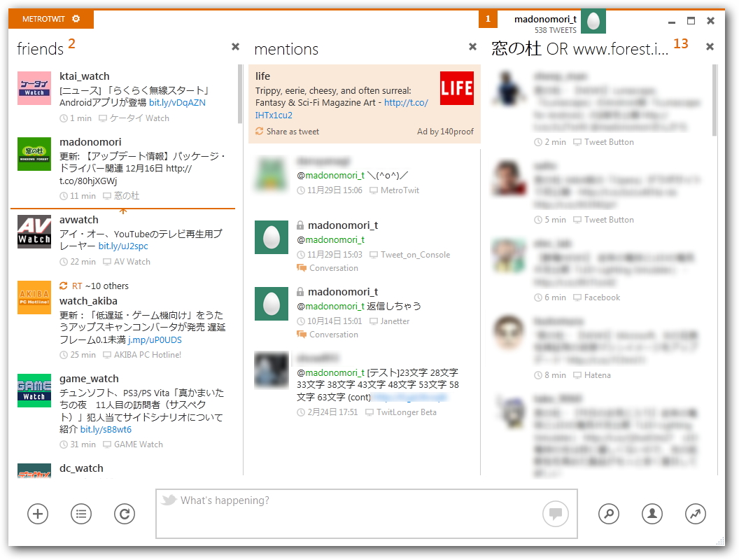
Task: Click the speech bubble icon in the compose box
Action: [555, 513]
